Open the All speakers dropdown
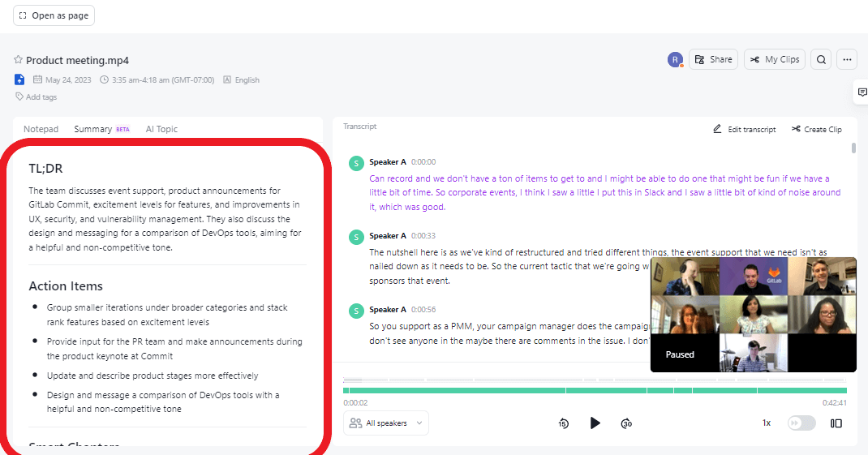Image resolution: width=868 pixels, height=455 pixels. (x=386, y=423)
